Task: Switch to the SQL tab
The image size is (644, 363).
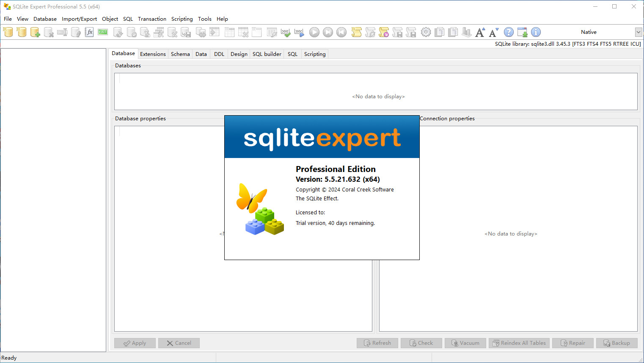Action: tap(292, 54)
